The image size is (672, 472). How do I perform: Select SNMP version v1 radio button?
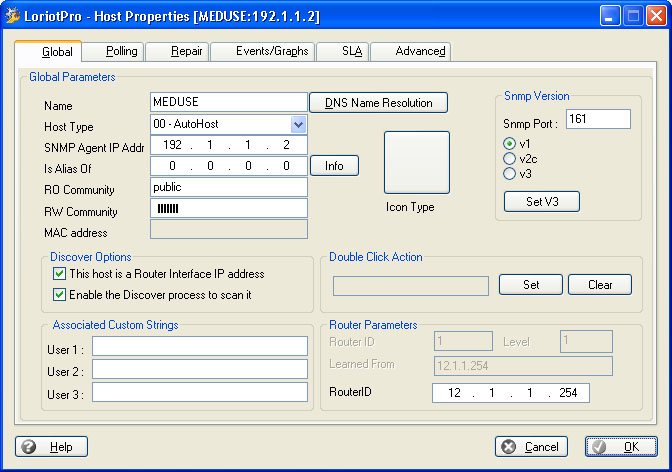(509, 144)
